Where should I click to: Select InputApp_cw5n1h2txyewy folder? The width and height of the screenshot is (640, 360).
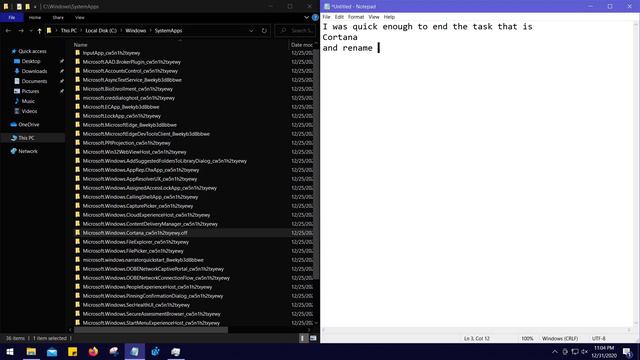point(111,53)
